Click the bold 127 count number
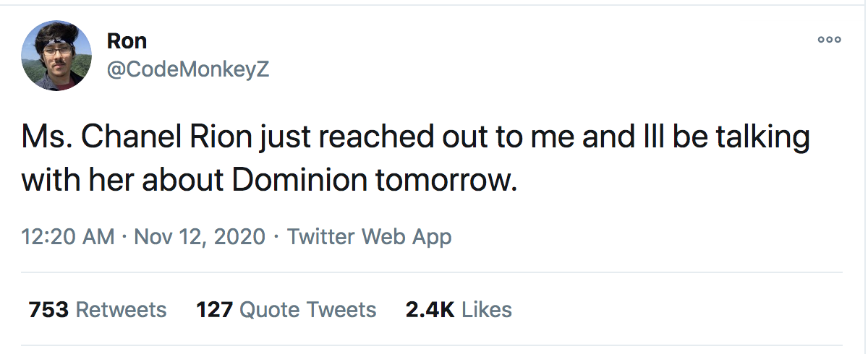Viewport: 868px width, 354px height. (214, 310)
